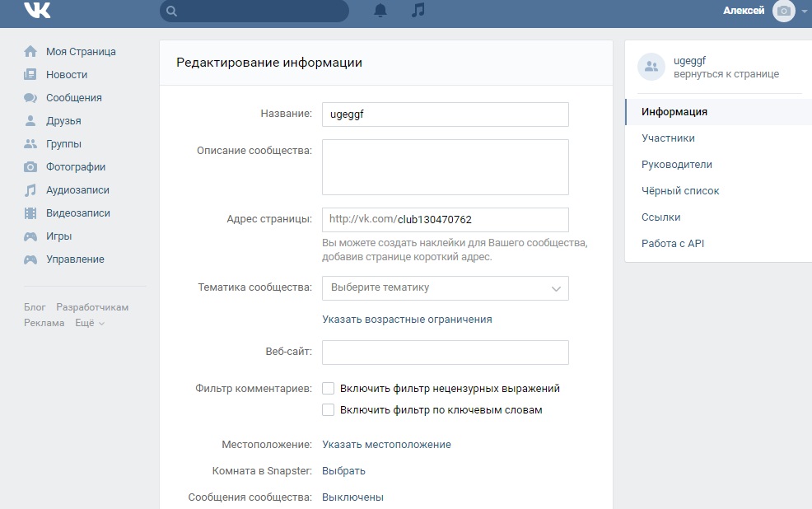The width and height of the screenshot is (812, 509).
Task: Click Указать местоположение link
Action: [386, 445]
